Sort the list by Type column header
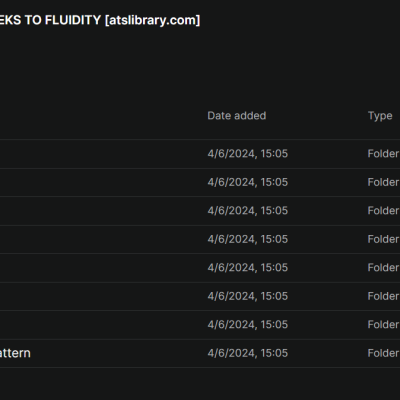This screenshot has width=400, height=400. click(380, 116)
